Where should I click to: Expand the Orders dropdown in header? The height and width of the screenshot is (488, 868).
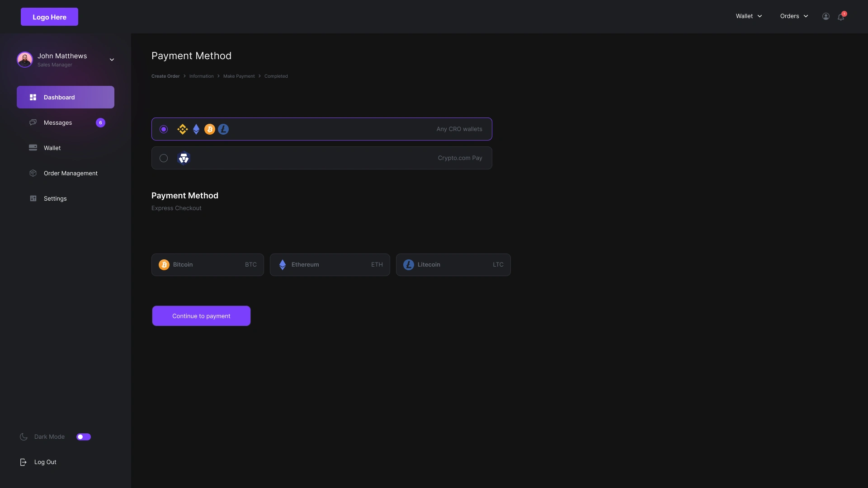tap(794, 16)
